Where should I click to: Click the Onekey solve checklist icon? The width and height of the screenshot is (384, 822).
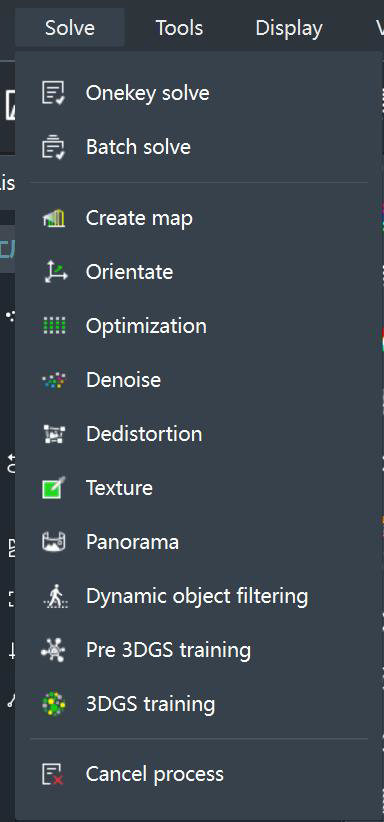tap(54, 93)
